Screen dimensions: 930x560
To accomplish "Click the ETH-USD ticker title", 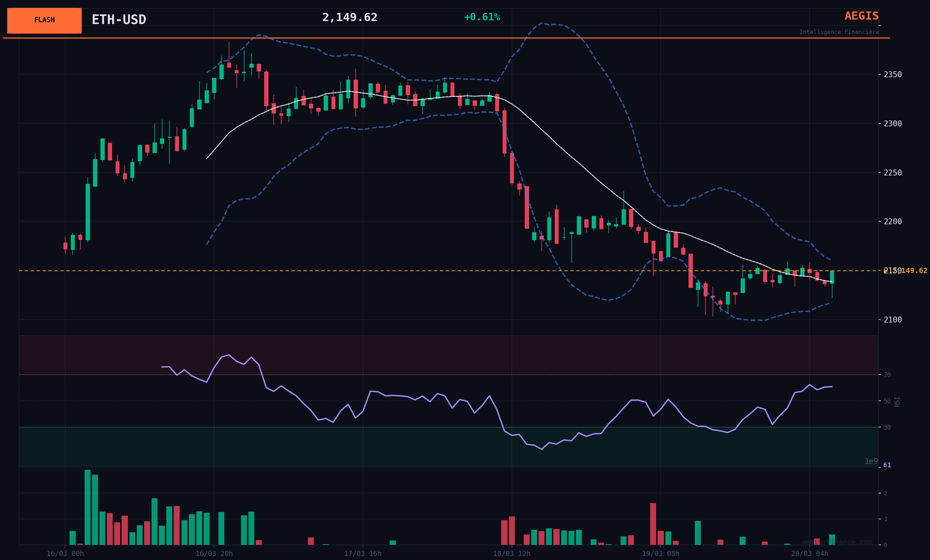I will [x=119, y=20].
